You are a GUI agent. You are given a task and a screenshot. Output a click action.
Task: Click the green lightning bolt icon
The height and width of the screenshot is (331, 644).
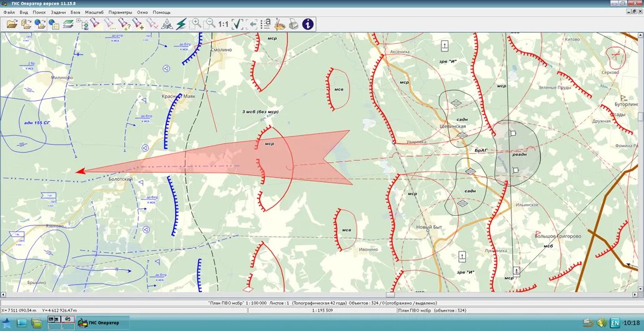(181, 24)
